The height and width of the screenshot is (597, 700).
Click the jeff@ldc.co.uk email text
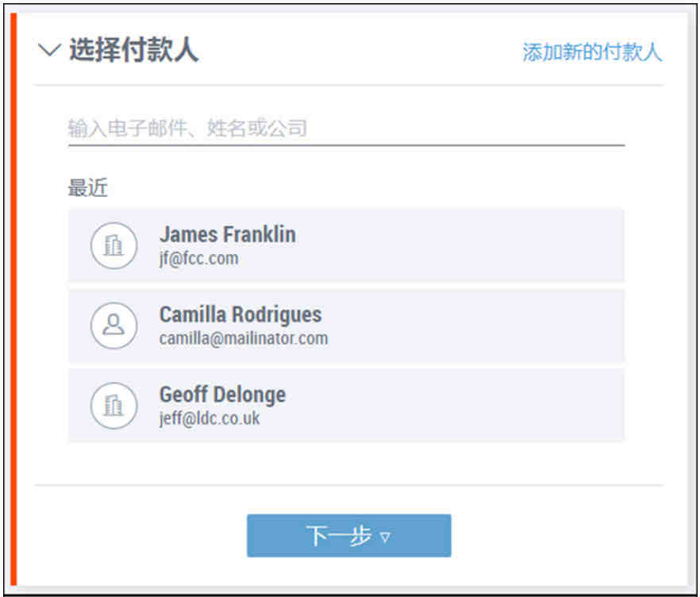click(x=210, y=419)
